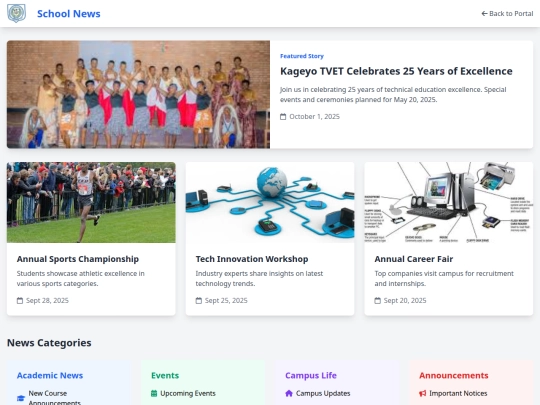
Task: Open Tech Innovation Workshop article title
Action: click(x=252, y=259)
